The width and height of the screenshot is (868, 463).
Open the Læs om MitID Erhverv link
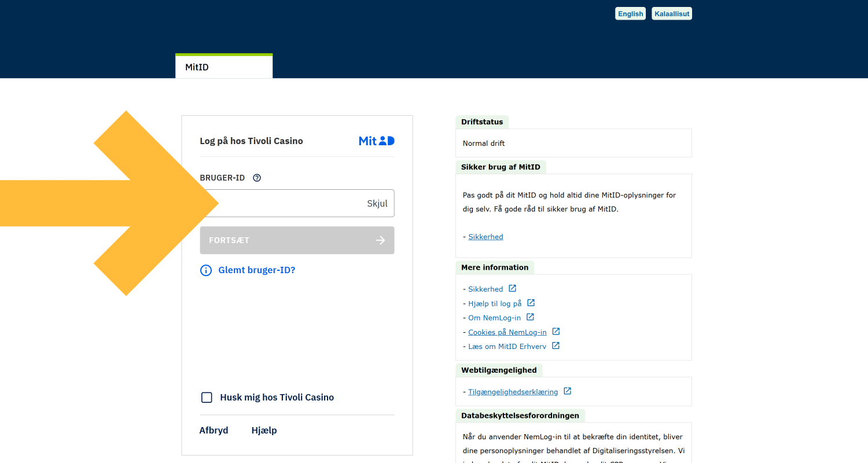507,346
